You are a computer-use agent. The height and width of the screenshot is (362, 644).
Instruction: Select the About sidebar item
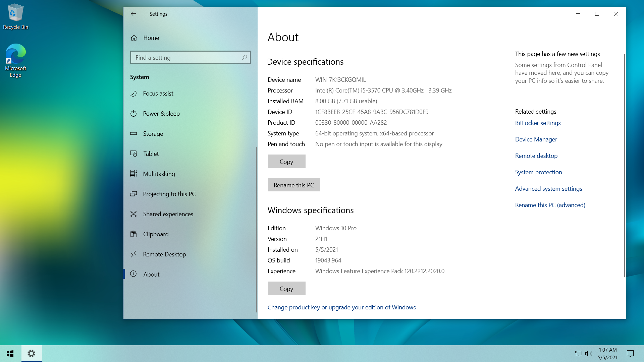point(151,274)
